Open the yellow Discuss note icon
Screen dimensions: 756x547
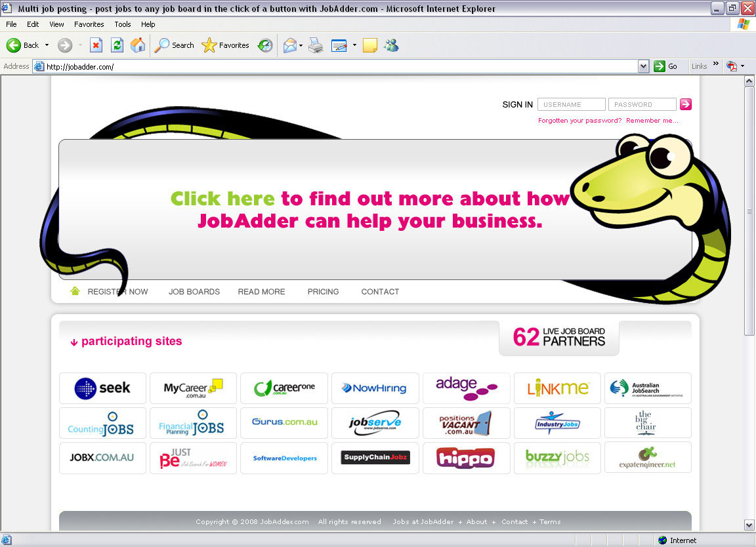(370, 45)
